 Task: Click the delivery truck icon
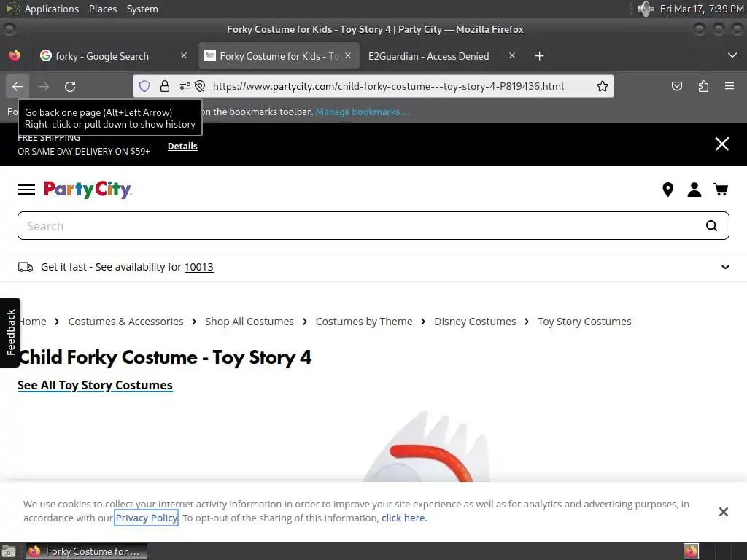tap(26, 267)
